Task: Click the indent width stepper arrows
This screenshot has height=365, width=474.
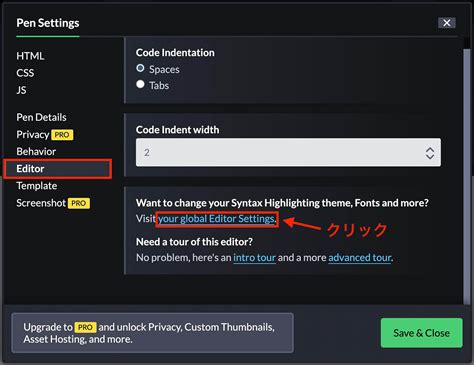Action: click(430, 153)
